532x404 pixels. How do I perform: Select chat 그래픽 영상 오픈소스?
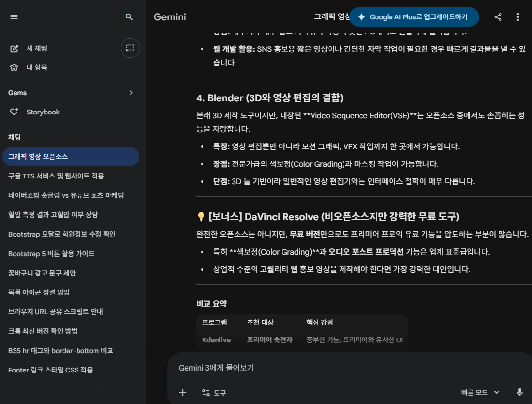coord(71,157)
